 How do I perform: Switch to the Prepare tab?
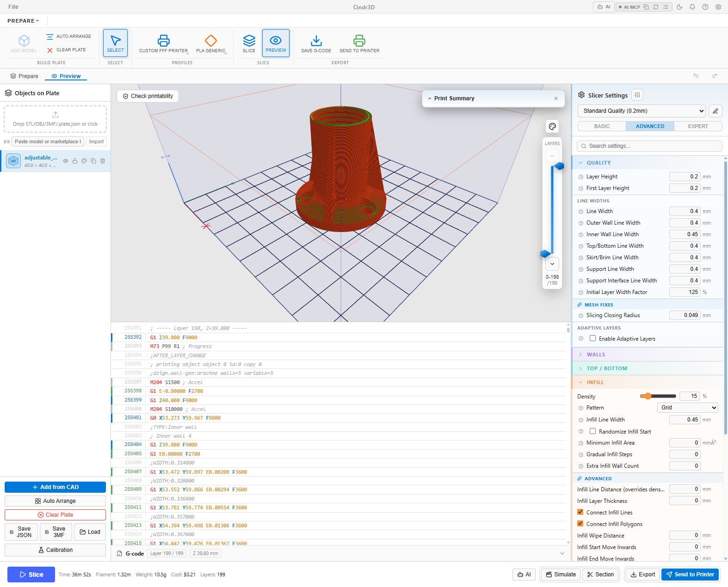click(24, 76)
